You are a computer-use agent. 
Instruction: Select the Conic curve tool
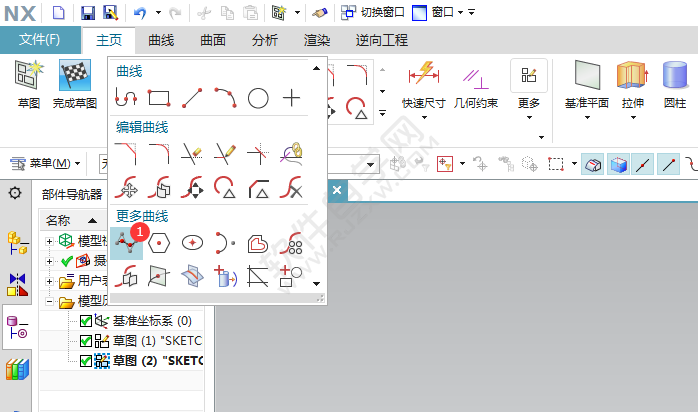point(225,243)
